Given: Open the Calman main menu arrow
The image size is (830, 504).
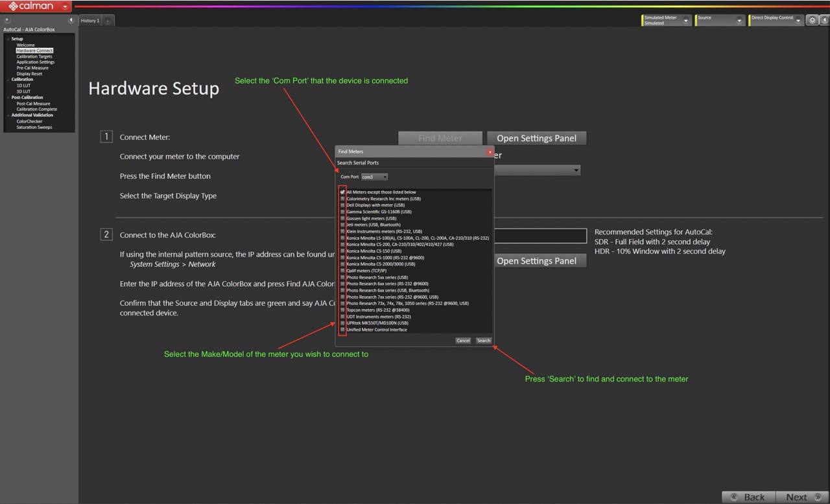Looking at the screenshot, I should (x=65, y=6).
